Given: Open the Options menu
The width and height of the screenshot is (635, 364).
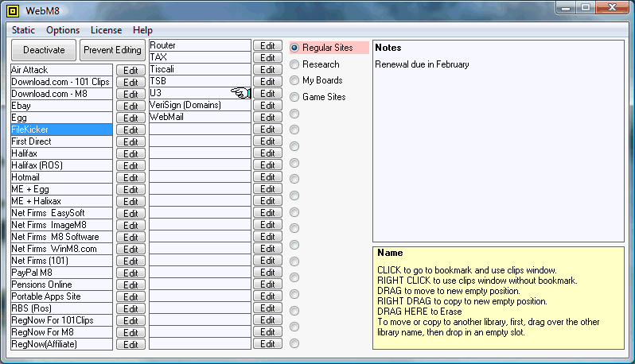Looking at the screenshot, I should point(63,30).
